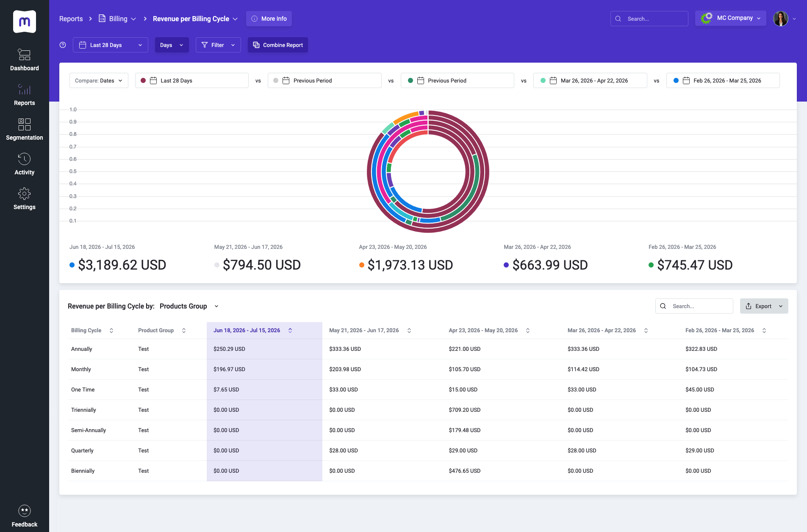
Task: Click the donut chart
Action: pyautogui.click(x=428, y=171)
